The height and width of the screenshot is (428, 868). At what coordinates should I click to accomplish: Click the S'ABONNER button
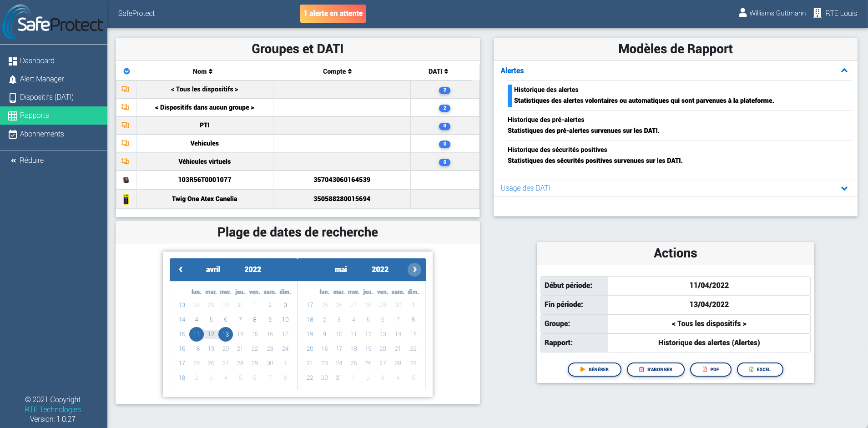(x=656, y=369)
